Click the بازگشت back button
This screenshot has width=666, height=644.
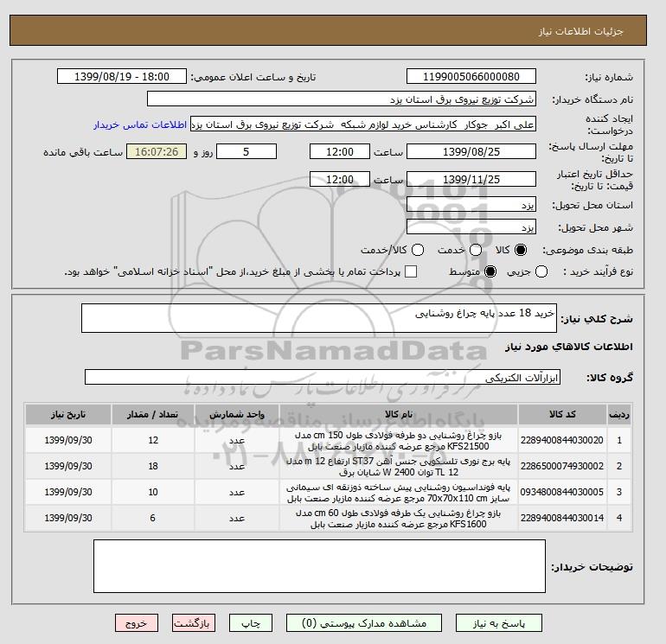(194, 623)
